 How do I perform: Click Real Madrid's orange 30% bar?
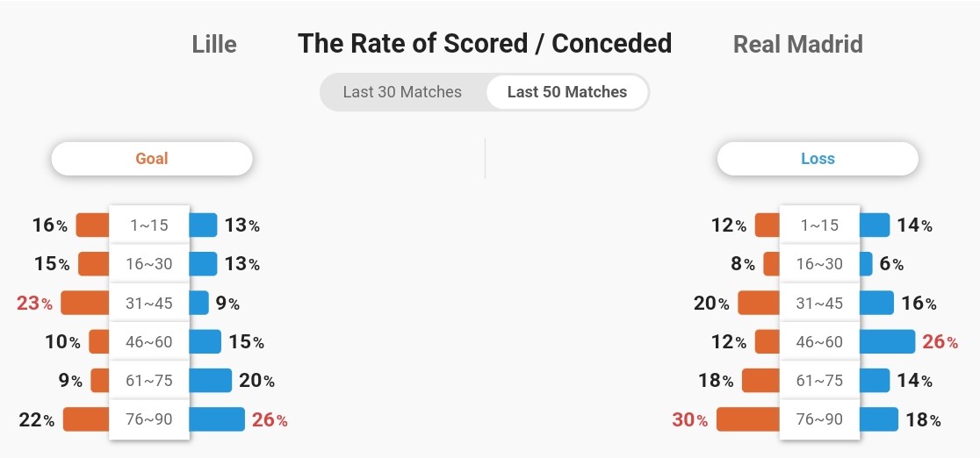(748, 419)
